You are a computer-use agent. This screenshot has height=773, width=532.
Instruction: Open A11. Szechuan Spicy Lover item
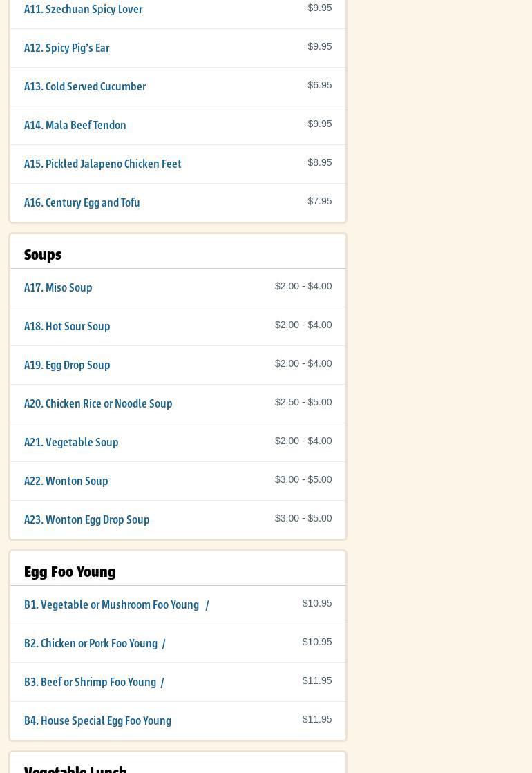[x=84, y=10]
